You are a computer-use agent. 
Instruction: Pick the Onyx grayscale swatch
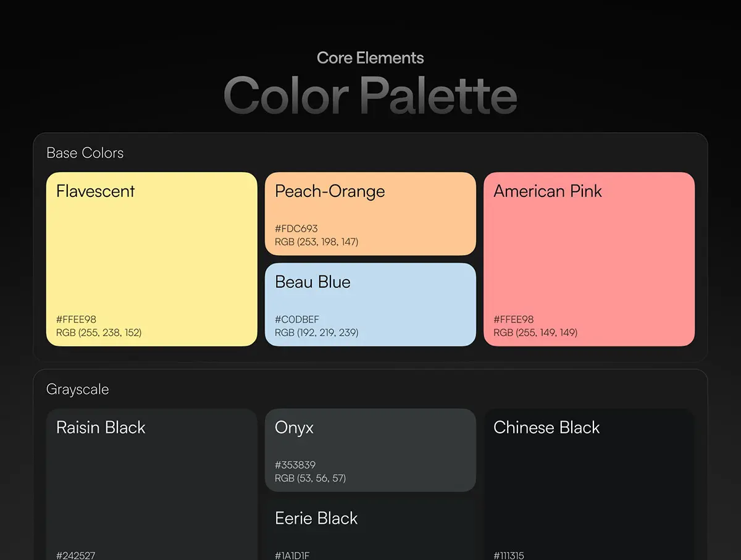point(371,449)
